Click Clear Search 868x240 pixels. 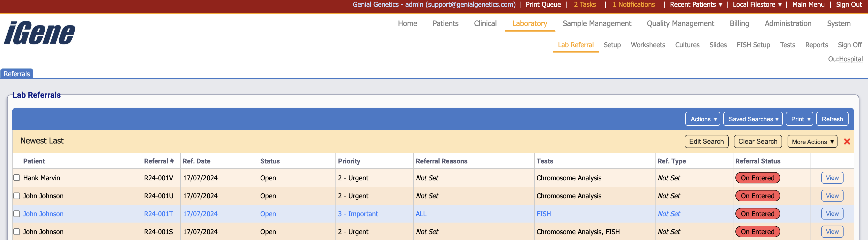757,141
